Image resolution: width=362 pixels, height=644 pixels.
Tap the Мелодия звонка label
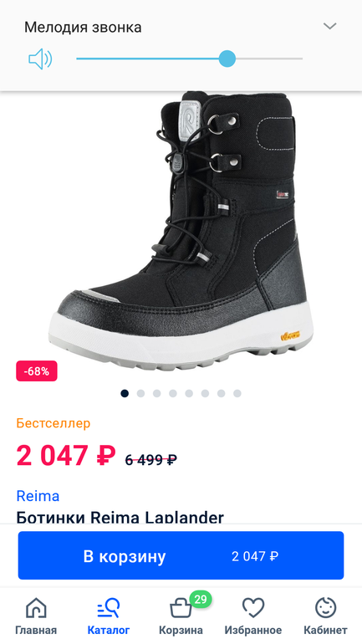[x=83, y=27]
